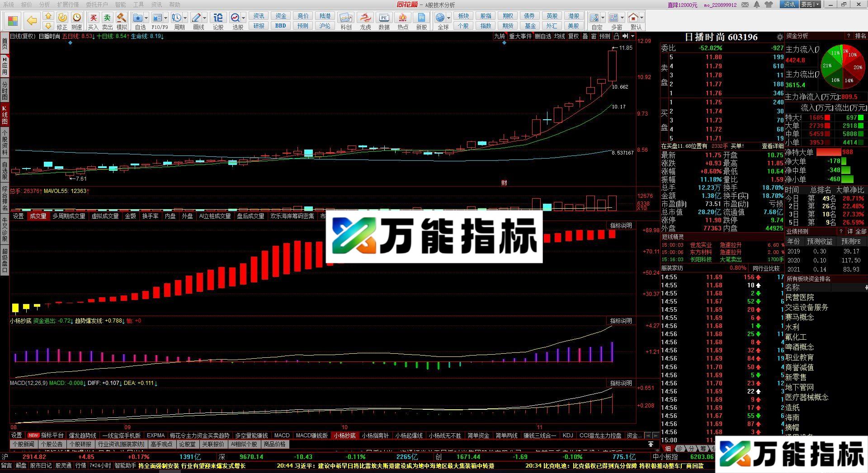Toggle the 九转 indicator on the chart
The image size is (868, 473).
click(500, 37)
